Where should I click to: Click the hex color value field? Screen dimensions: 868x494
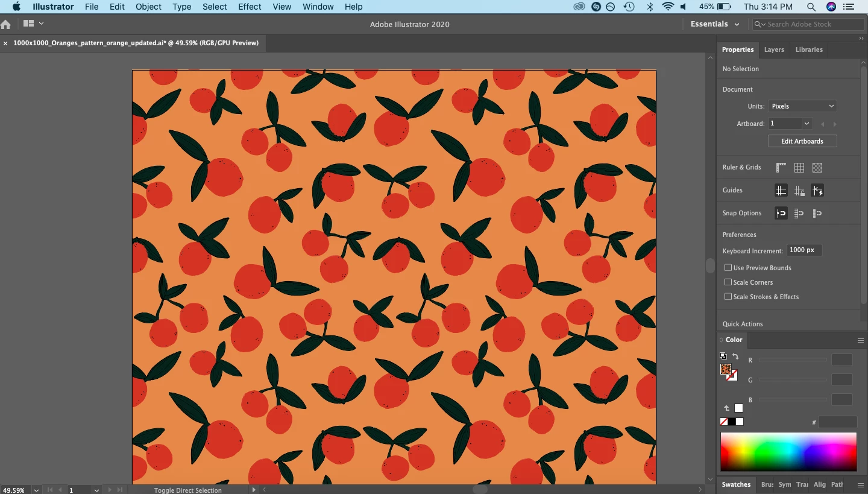tap(837, 422)
